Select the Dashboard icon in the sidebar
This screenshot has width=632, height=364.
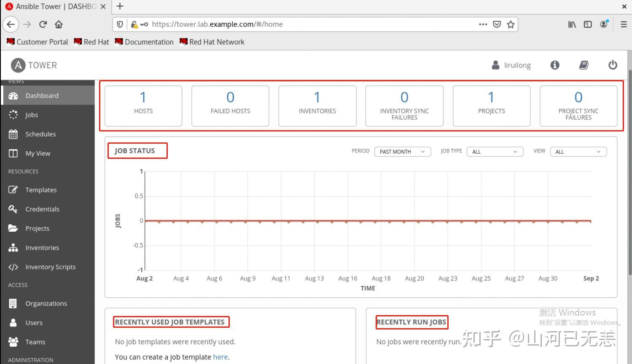[x=13, y=95]
